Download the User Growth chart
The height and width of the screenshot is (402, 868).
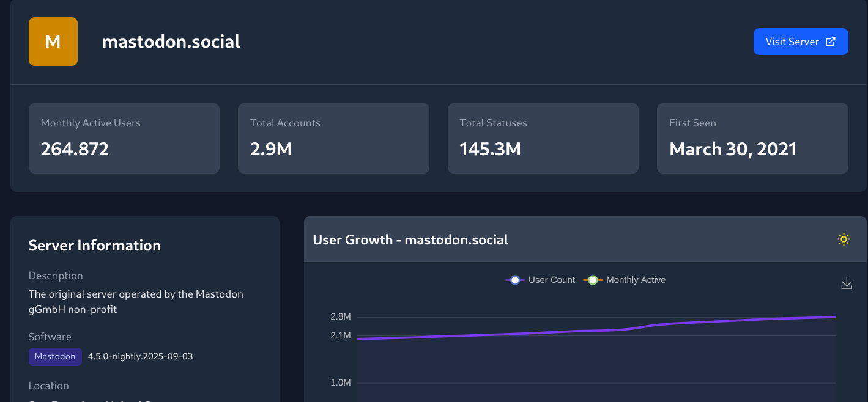tap(847, 283)
